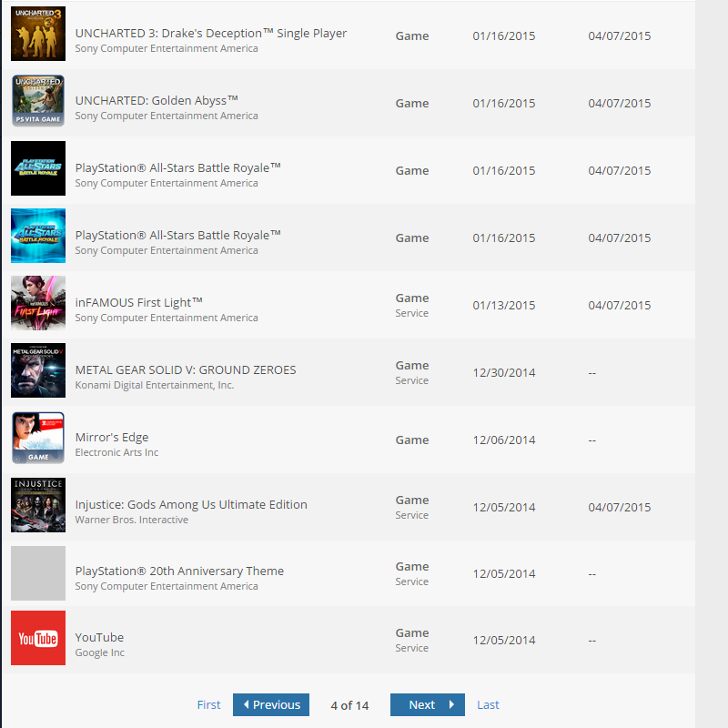Open the UNCHARTED Golden Abyss PS Vita thumbnail

[38, 101]
